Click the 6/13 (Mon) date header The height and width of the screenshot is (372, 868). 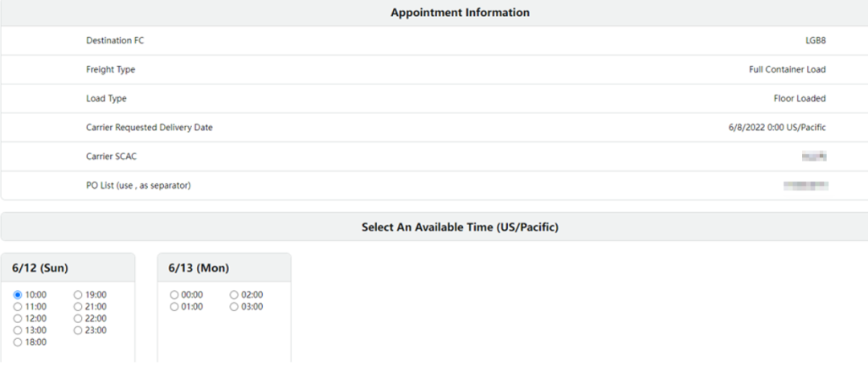199,268
